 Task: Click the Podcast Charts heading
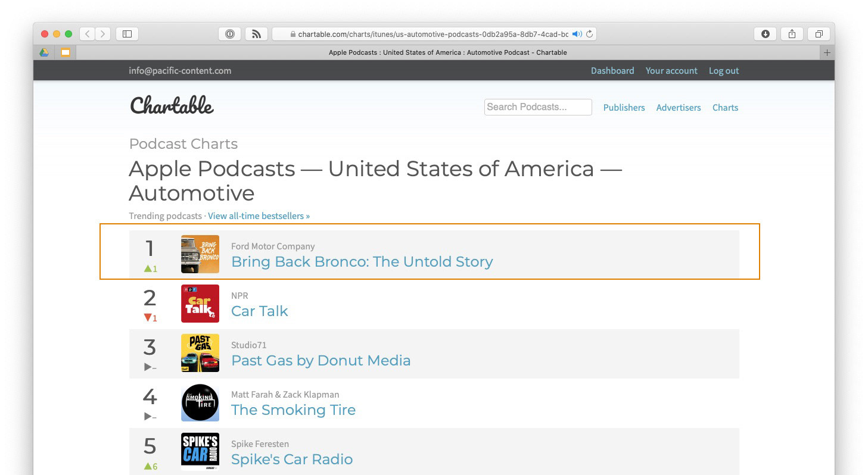pos(183,144)
